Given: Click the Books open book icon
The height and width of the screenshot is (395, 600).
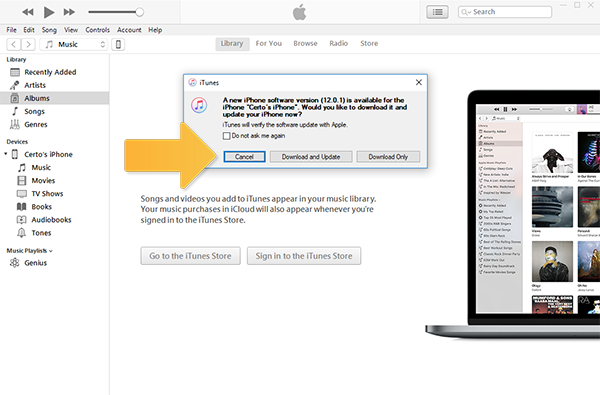Looking at the screenshot, I should tap(22, 207).
